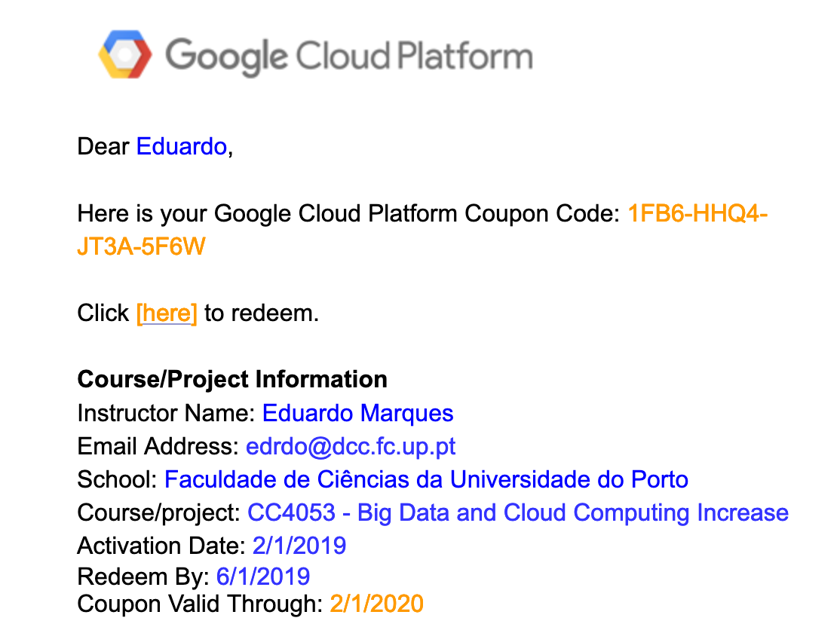This screenshot has height=627, width=840.
Task: Click the recipient name Eduardo in greeting
Action: [182, 146]
